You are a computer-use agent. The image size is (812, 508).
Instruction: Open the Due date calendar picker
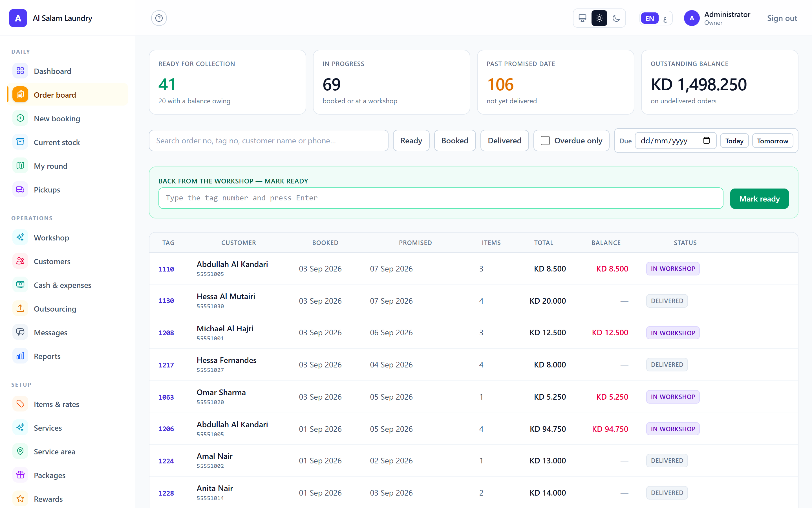706,141
